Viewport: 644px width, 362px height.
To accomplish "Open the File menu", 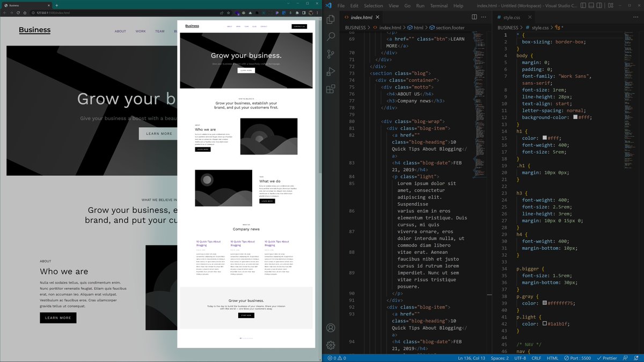I will pos(341,5).
